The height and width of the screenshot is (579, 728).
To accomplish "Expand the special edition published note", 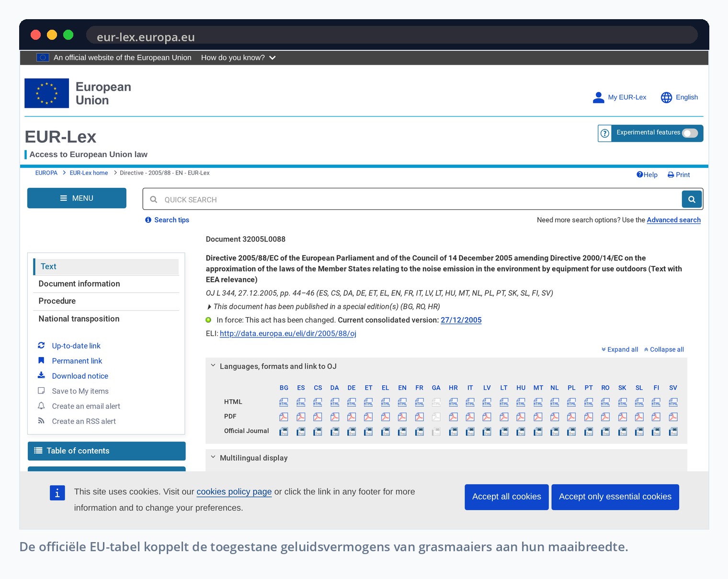I will [x=209, y=307].
